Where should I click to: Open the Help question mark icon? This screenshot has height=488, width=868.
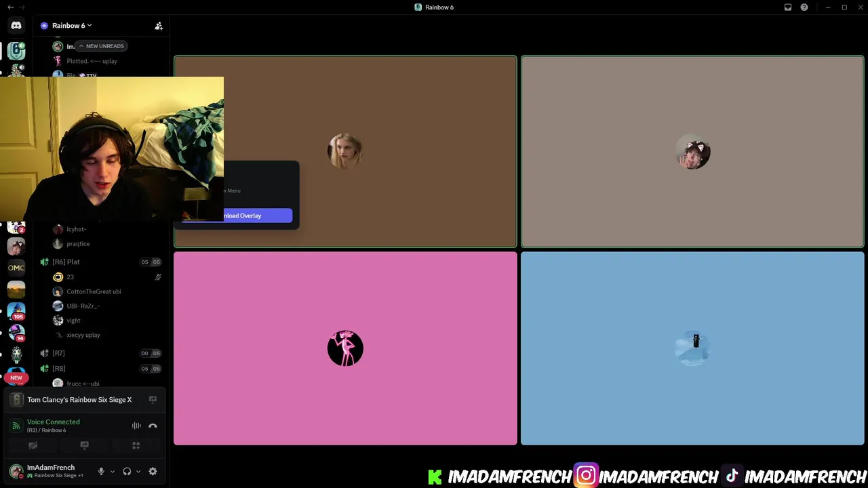pos(804,7)
